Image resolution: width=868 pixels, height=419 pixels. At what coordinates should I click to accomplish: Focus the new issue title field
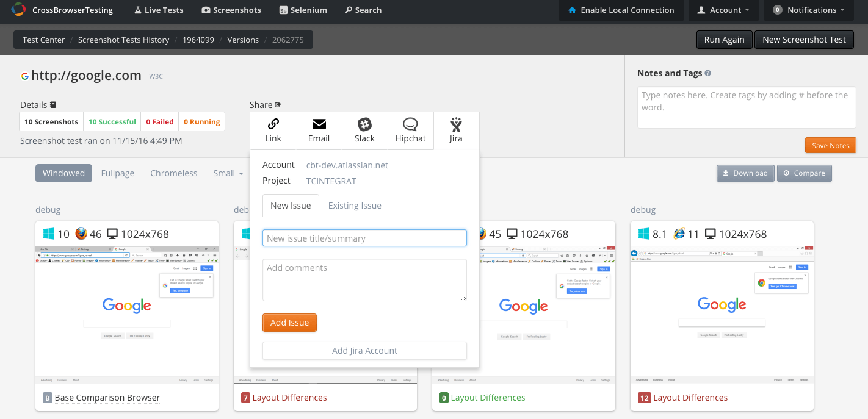pos(364,238)
